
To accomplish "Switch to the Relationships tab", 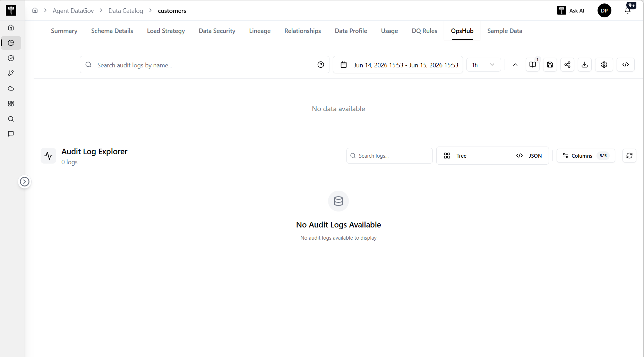I will [303, 31].
